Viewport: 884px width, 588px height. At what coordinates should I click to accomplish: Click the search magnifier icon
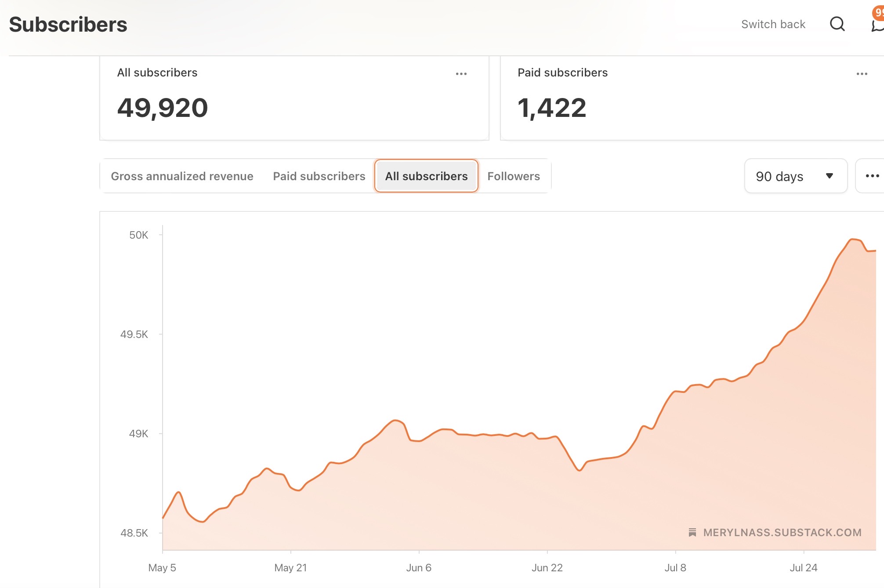click(x=837, y=24)
